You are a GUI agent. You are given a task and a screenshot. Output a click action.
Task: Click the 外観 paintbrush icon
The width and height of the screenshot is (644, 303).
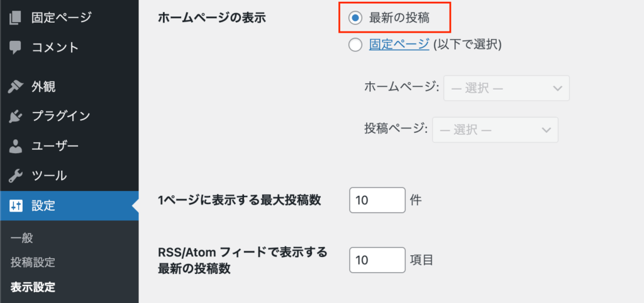(x=16, y=86)
